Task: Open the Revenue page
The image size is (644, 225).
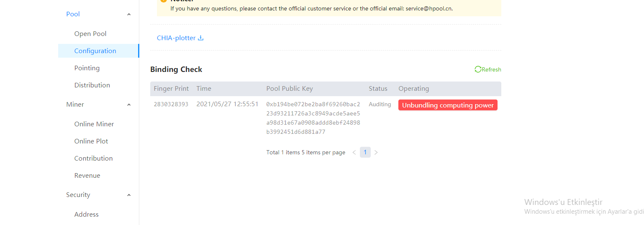Action: 87,176
